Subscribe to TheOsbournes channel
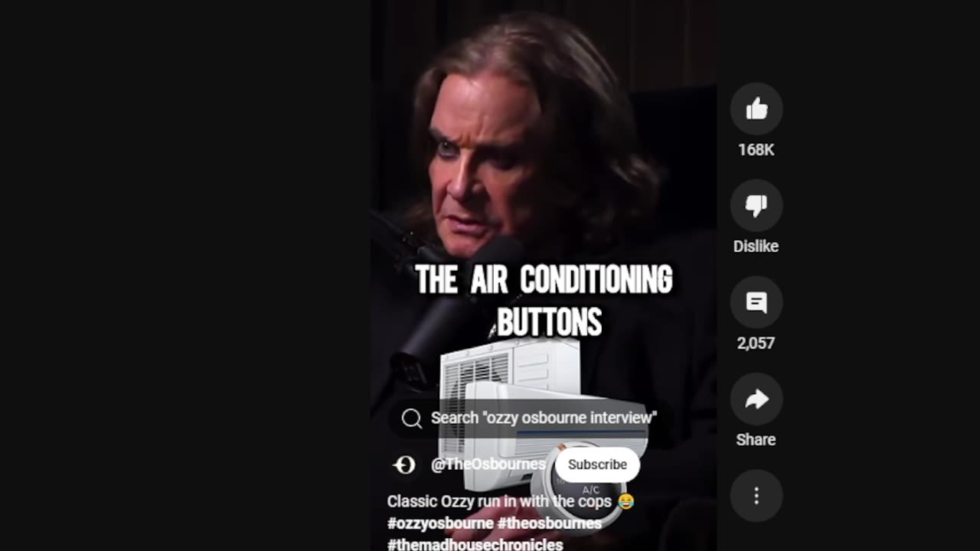This screenshot has height=551, width=980. 597,465
